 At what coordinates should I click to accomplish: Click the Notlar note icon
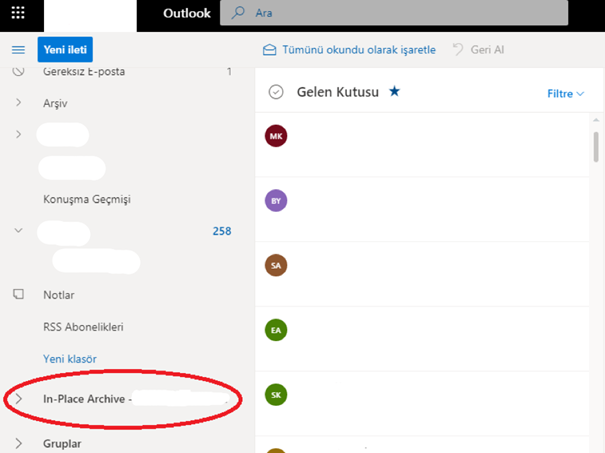pyautogui.click(x=18, y=294)
